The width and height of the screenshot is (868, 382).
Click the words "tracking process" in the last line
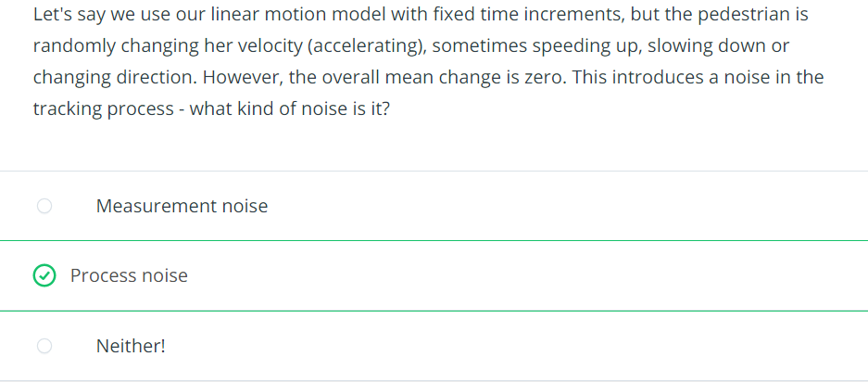pos(104,108)
